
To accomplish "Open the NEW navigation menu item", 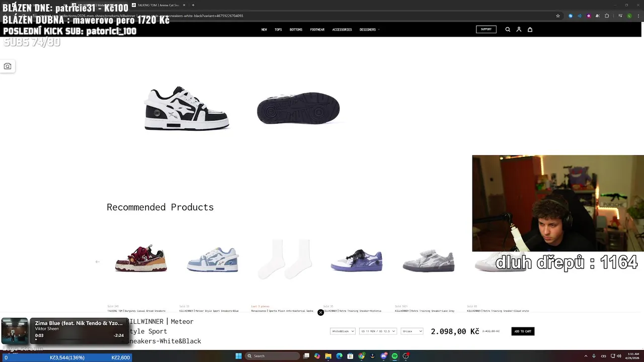I will click(264, 30).
